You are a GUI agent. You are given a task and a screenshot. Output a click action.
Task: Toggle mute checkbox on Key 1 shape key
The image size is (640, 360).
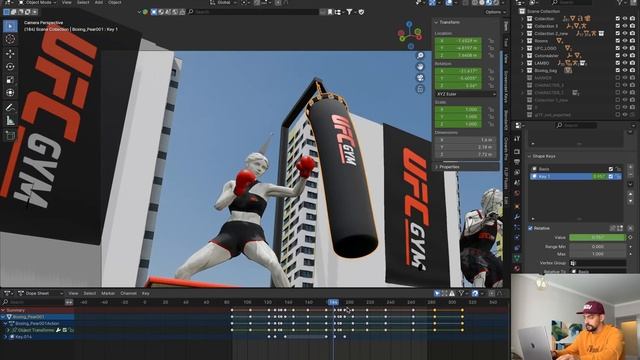click(611, 176)
